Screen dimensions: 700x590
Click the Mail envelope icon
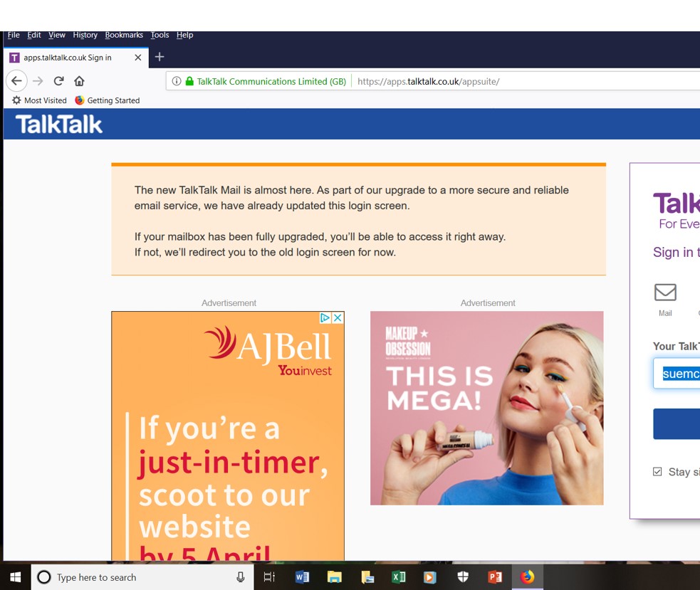(x=665, y=293)
